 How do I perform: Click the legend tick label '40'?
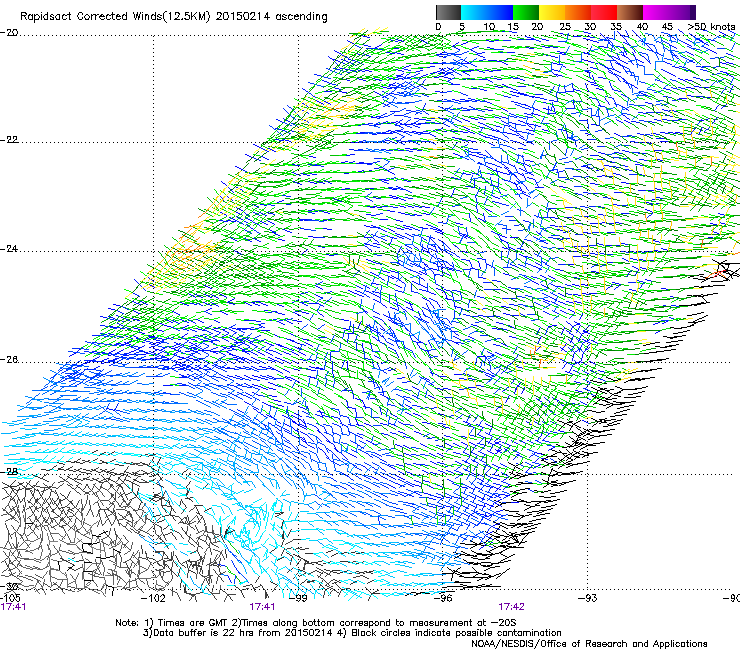642,27
